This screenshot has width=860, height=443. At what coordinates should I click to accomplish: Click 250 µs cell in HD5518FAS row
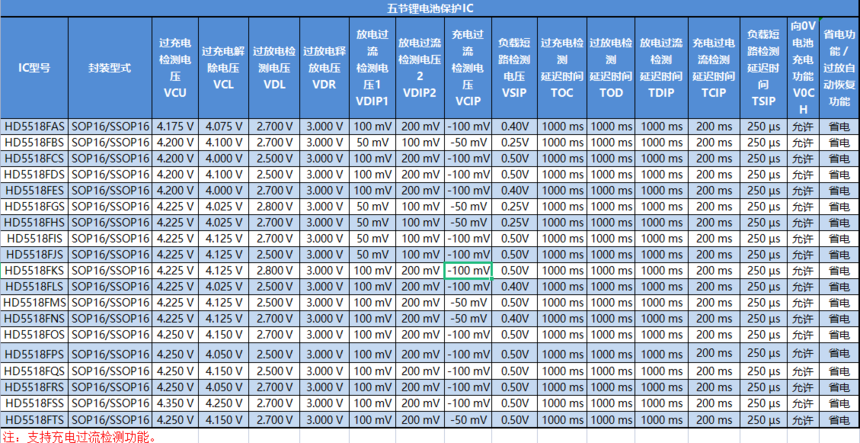point(764,127)
